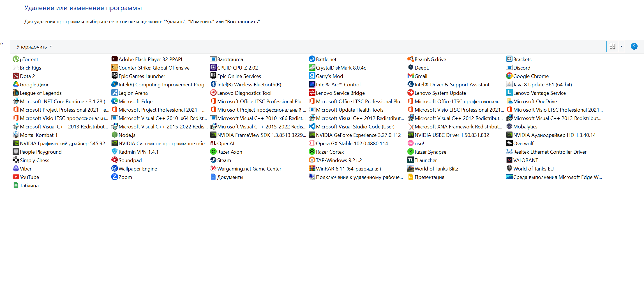Click the Steam program icon
Screen dimensions: 644x295
pos(213,160)
